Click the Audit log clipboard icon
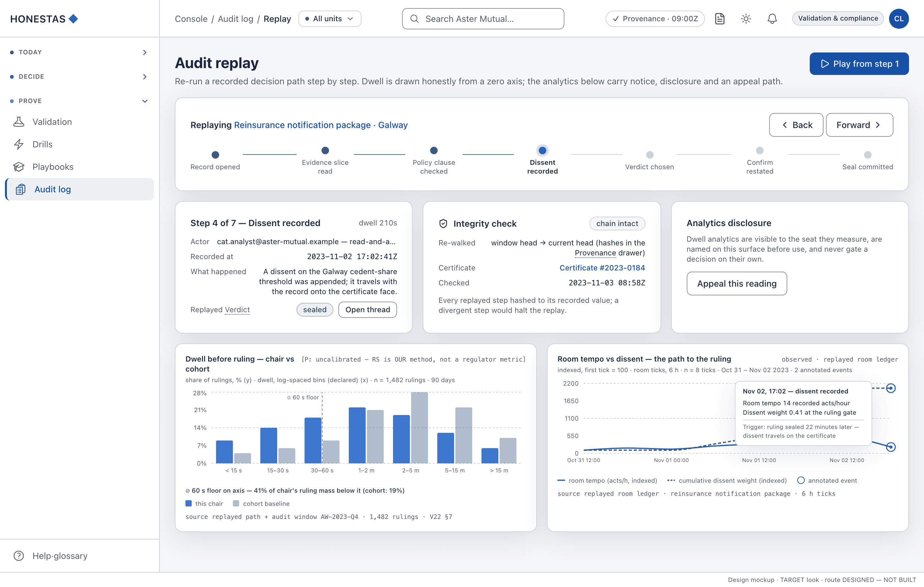924x587 pixels. pos(20,189)
